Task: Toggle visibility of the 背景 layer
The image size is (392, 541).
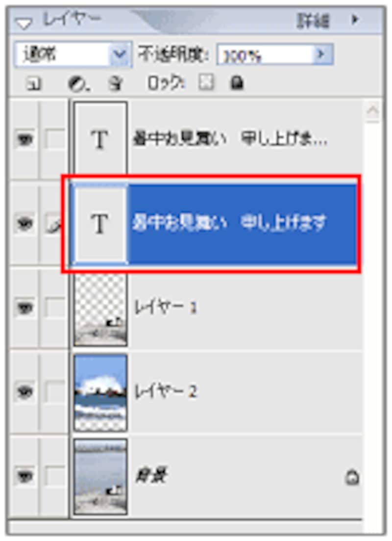Action: coord(24,477)
